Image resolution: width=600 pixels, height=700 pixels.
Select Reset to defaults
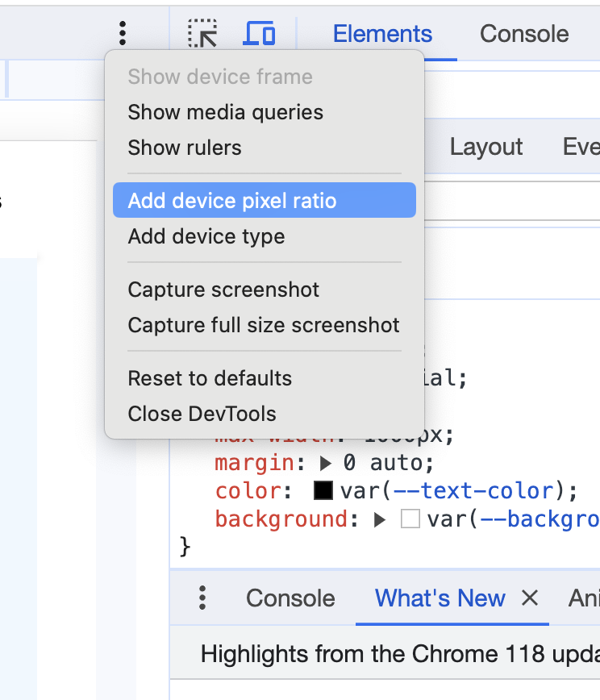pyautogui.click(x=210, y=377)
